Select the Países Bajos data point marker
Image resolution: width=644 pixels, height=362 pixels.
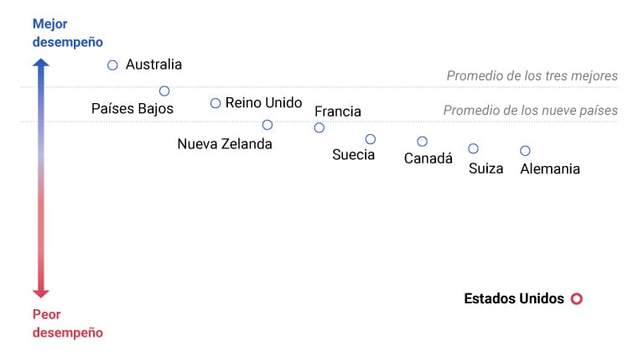pyautogui.click(x=164, y=90)
